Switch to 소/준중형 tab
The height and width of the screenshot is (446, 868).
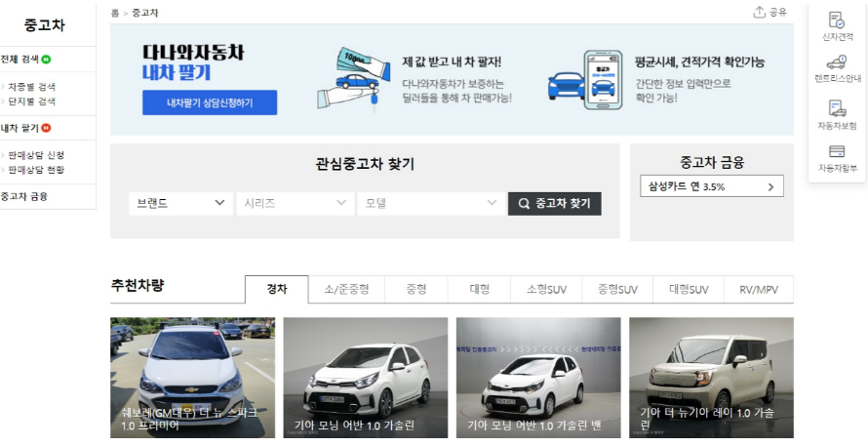pyautogui.click(x=346, y=289)
